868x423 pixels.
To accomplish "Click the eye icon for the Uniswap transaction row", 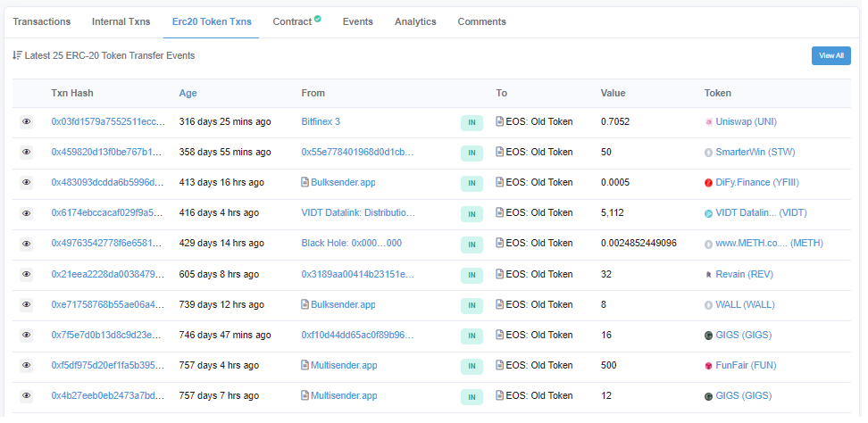I will pyautogui.click(x=27, y=121).
